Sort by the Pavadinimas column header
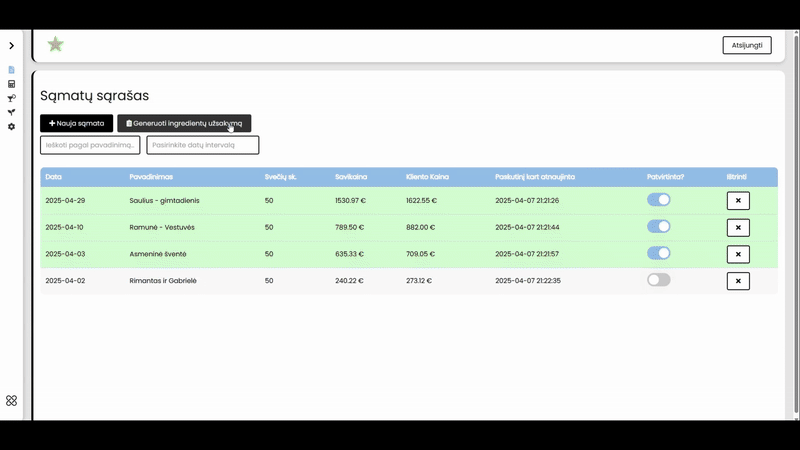 [151, 177]
